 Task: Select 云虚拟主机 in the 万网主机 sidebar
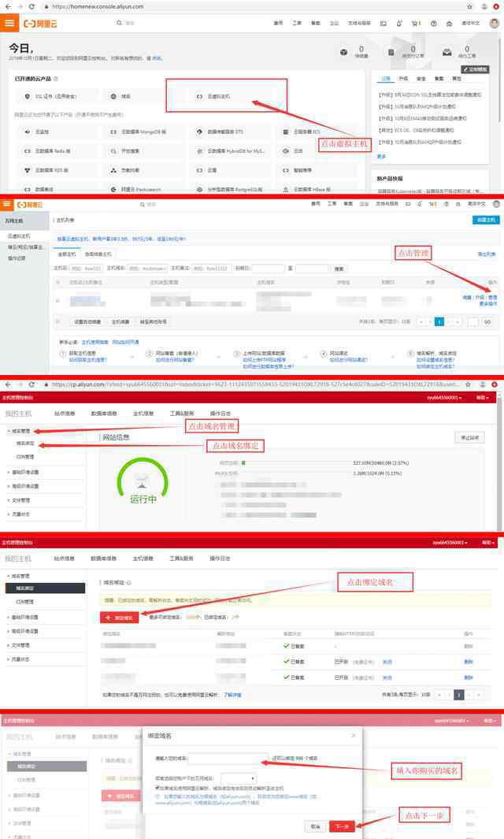[x=19, y=236]
